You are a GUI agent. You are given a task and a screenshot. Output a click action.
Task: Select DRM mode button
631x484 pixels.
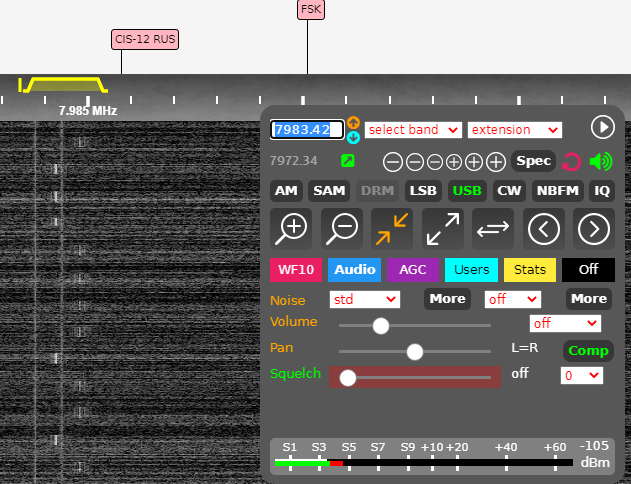[x=377, y=191]
